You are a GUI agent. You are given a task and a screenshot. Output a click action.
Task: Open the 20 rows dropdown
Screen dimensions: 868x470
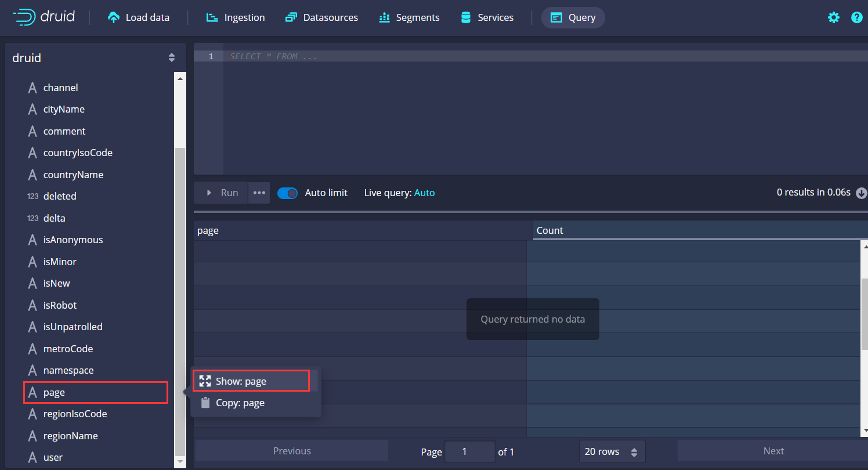point(612,451)
